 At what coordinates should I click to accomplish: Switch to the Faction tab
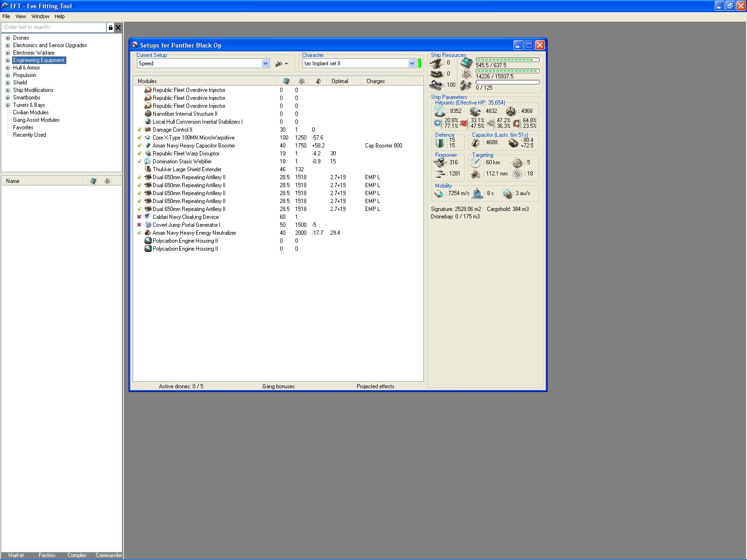coord(47,555)
